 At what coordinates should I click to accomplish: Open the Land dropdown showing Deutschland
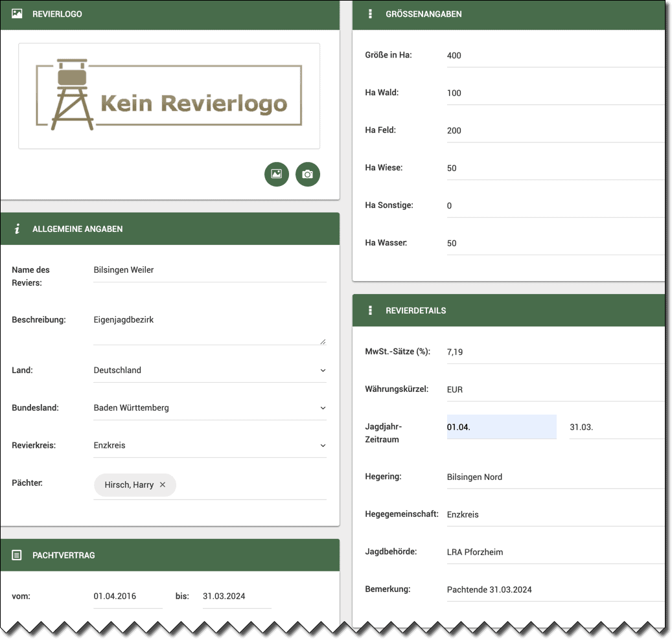(209, 371)
